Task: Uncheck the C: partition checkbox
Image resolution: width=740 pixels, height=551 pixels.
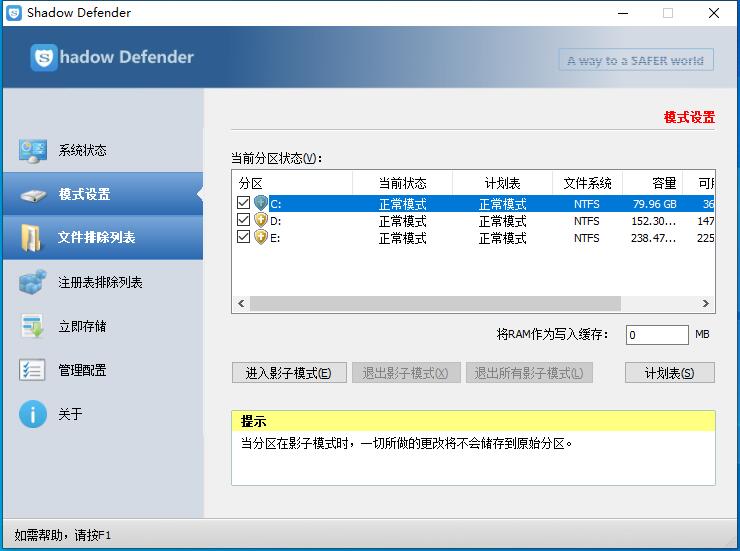Action: [x=244, y=204]
